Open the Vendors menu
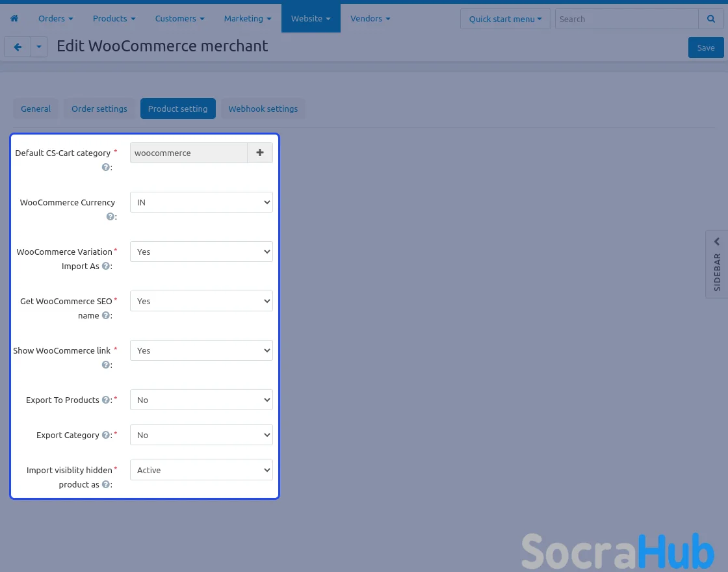728x572 pixels. click(370, 19)
